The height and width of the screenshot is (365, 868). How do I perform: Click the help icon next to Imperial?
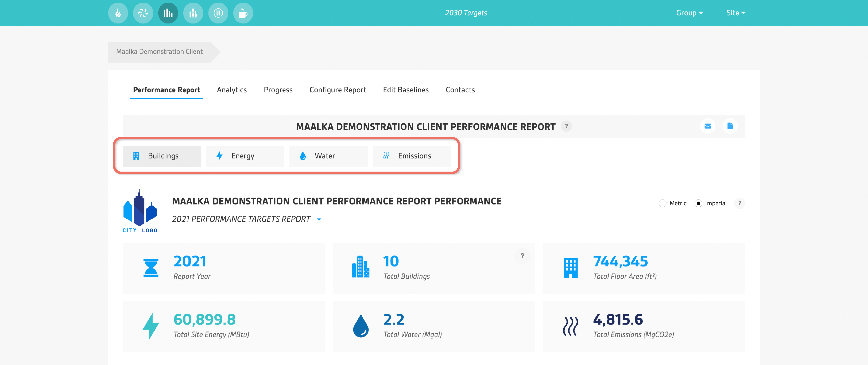point(740,203)
